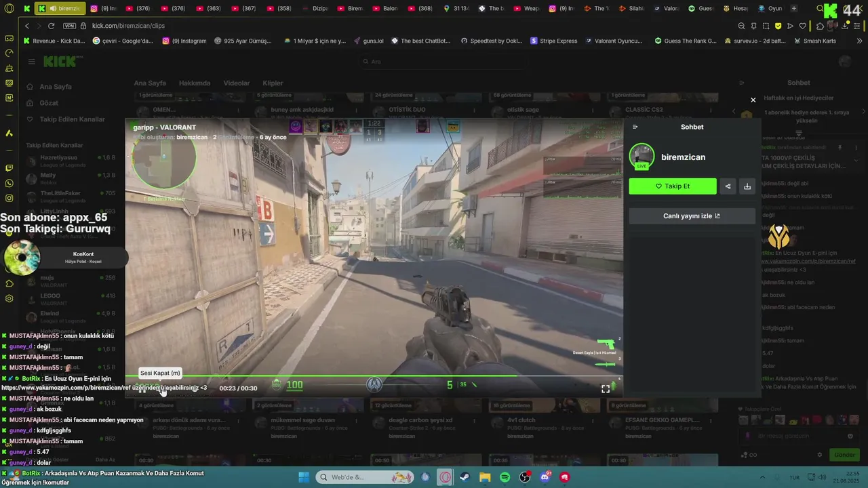This screenshot has height=488, width=868.
Task: Reload the page with the refresh icon
Action: tap(51, 26)
